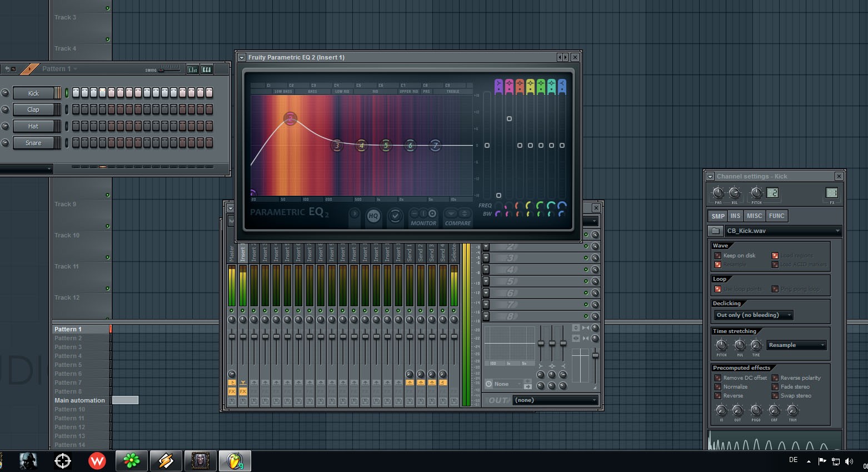Click the Master track volume fader
Screen dimensions: 868x472
coord(232,337)
